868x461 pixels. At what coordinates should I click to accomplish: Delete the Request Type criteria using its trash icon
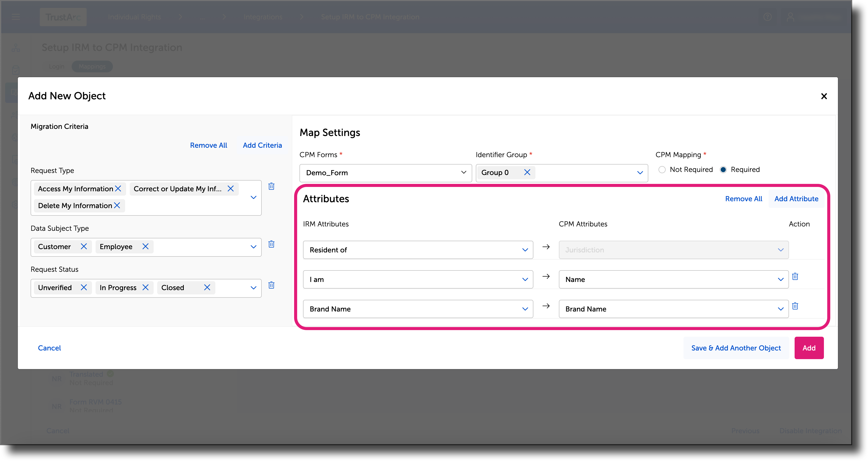[271, 186]
